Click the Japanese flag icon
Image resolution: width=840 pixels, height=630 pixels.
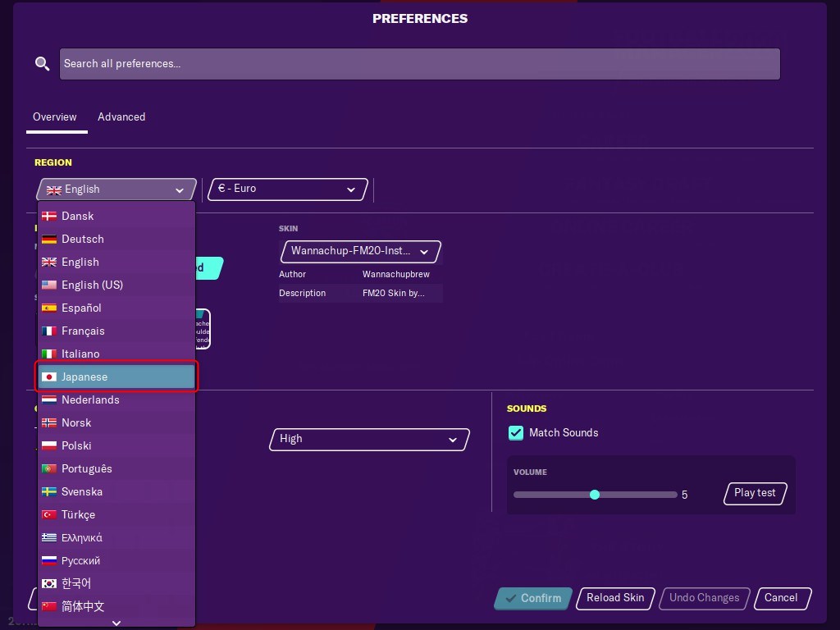(x=48, y=377)
